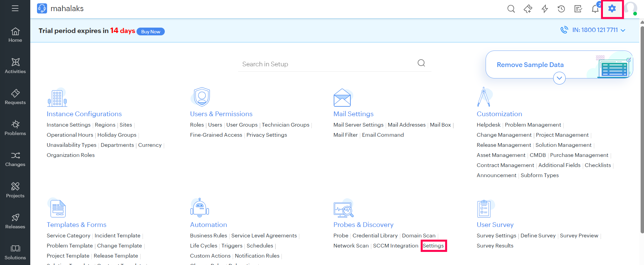Open the quick actions lightning icon
This screenshot has width=644, height=265.
point(544,9)
